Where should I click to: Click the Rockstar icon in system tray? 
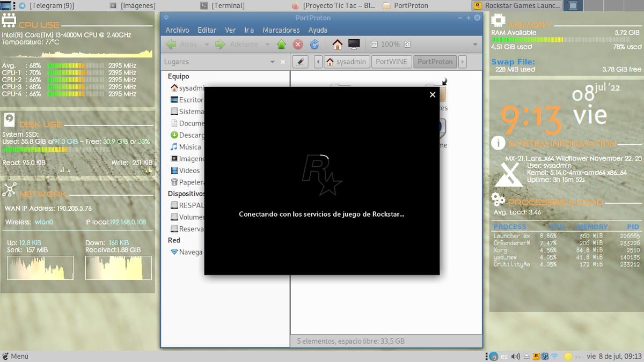[x=536, y=356]
